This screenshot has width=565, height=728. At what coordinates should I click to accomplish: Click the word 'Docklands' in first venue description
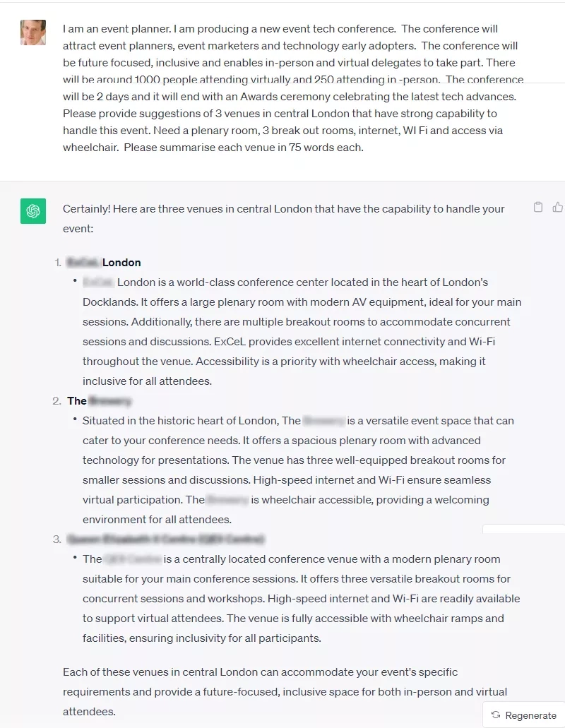[x=109, y=302]
